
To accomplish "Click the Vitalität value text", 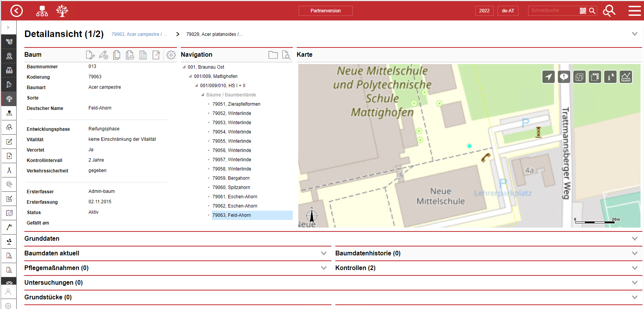I will coord(122,139).
